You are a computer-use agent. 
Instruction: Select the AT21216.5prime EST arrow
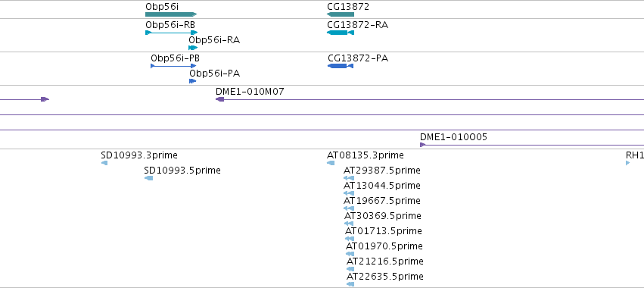pyautogui.click(x=350, y=269)
